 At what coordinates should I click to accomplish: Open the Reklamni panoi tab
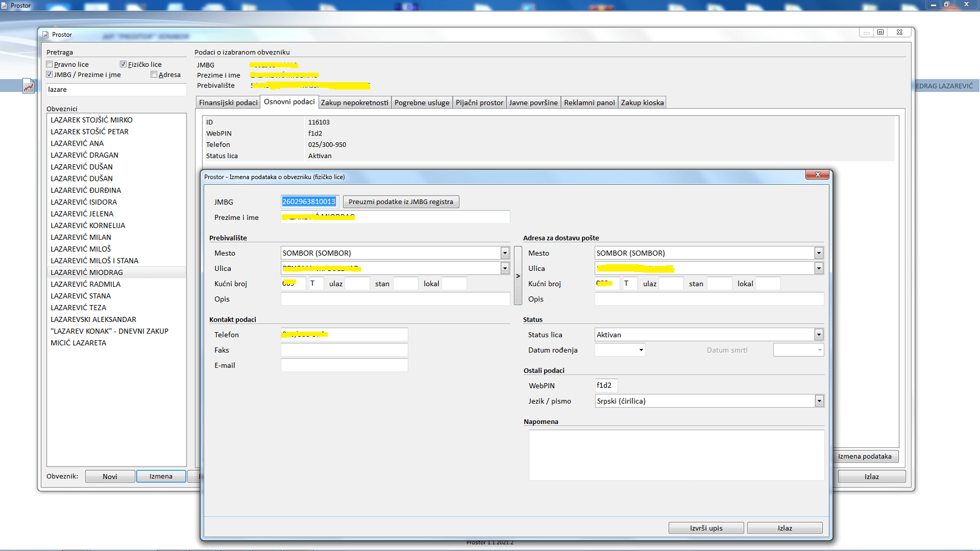tap(589, 103)
